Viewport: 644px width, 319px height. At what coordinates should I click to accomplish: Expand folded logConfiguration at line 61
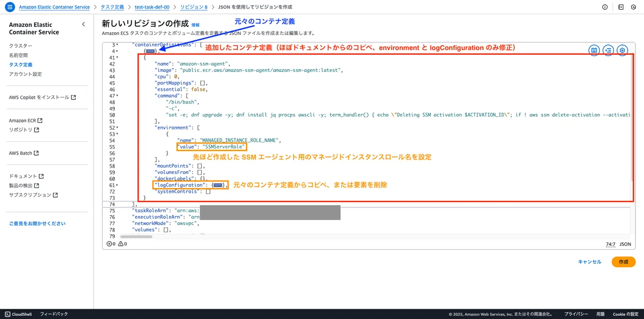click(x=117, y=185)
